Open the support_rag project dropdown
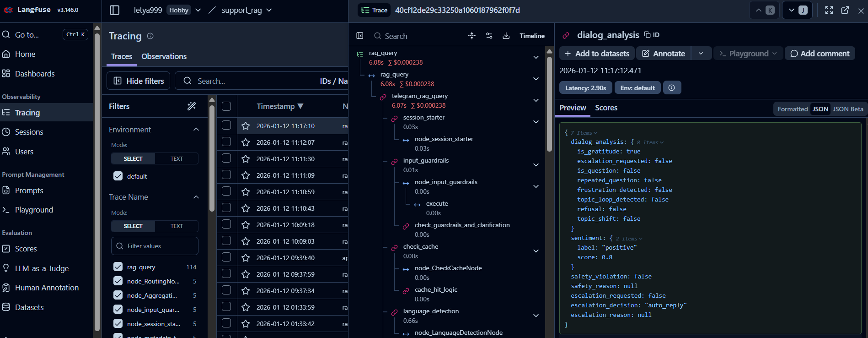 269,10
